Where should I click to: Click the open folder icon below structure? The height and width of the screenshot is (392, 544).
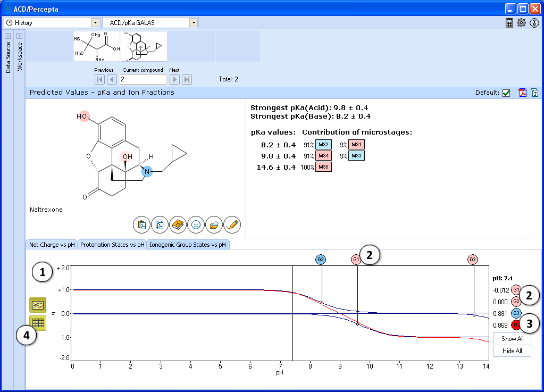(x=214, y=225)
